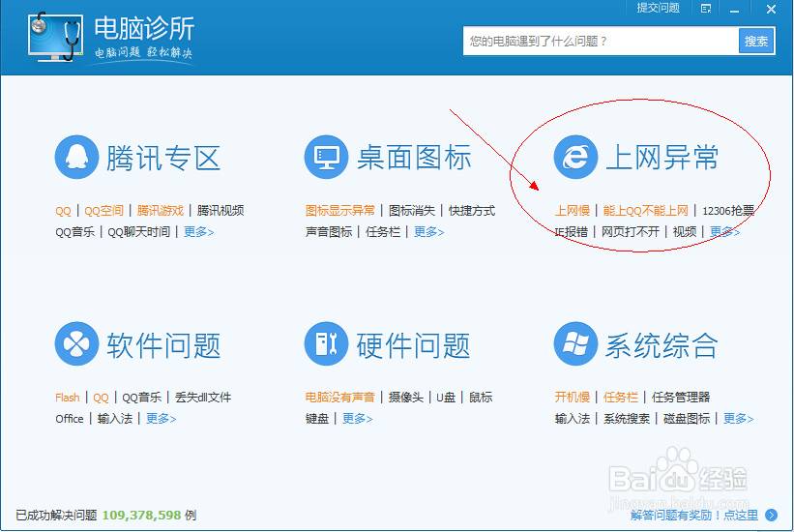The height and width of the screenshot is (532, 794).
Task: Select QQ音乐 under 软件问题
Action: pyautogui.click(x=142, y=398)
